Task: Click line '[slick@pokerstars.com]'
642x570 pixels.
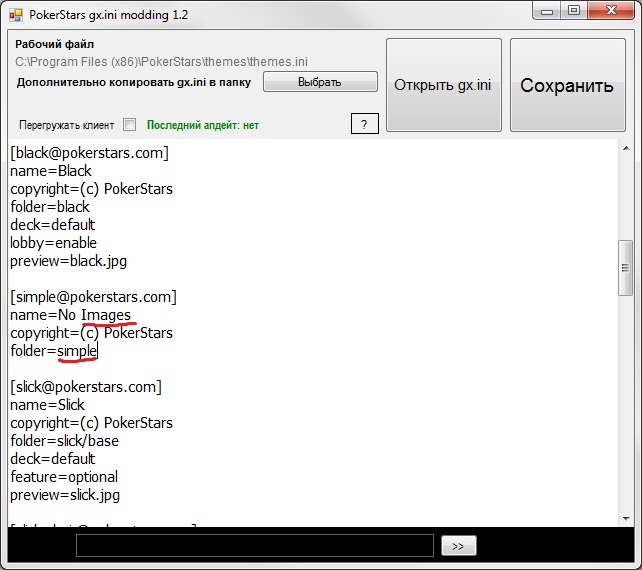Action: 86,387
